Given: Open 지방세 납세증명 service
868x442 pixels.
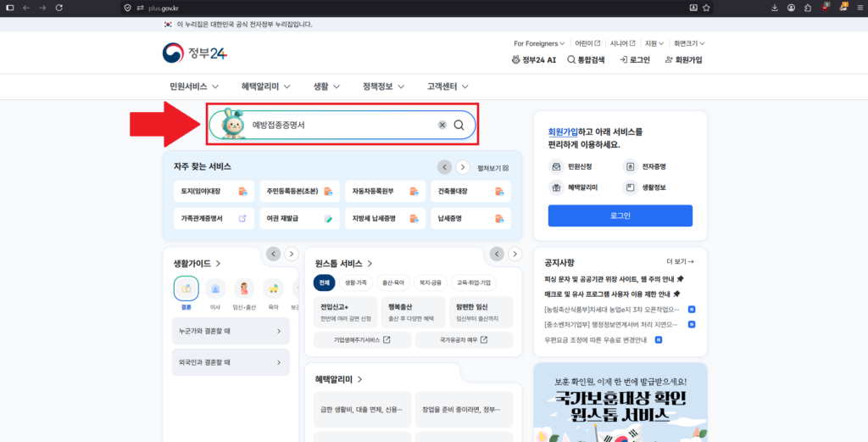Looking at the screenshot, I should 386,218.
